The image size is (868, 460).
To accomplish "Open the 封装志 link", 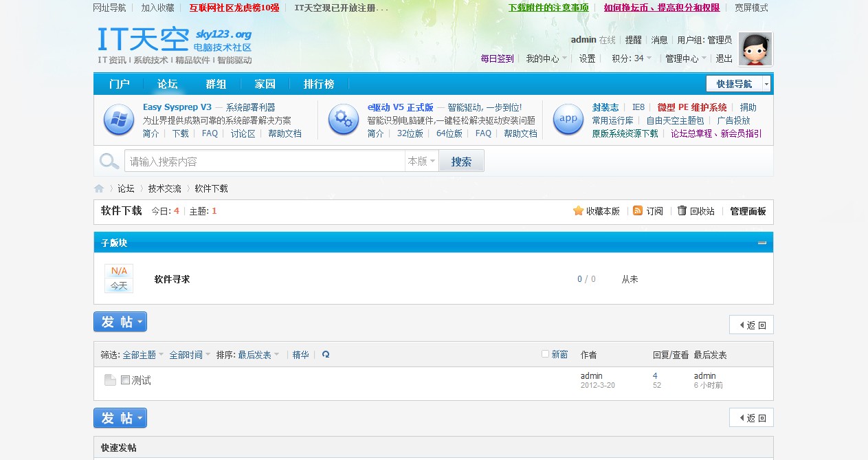I will coord(605,107).
